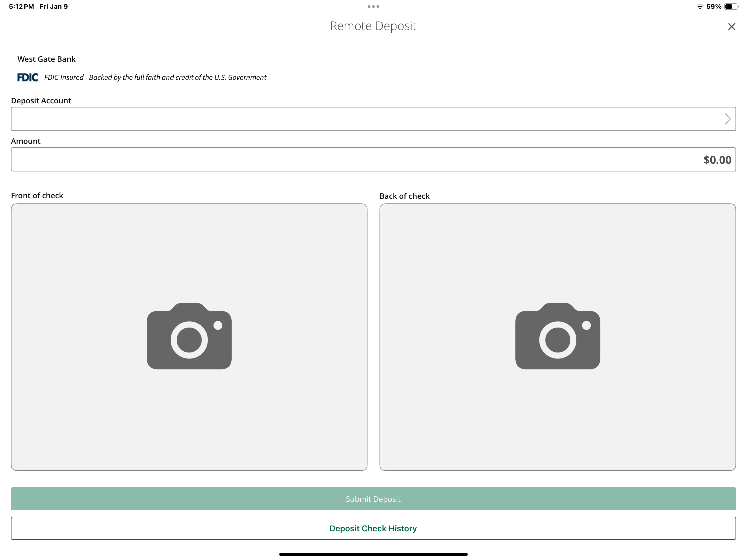Open the Deposit Account selector chevron
The height and width of the screenshot is (560, 747).
pos(727,119)
